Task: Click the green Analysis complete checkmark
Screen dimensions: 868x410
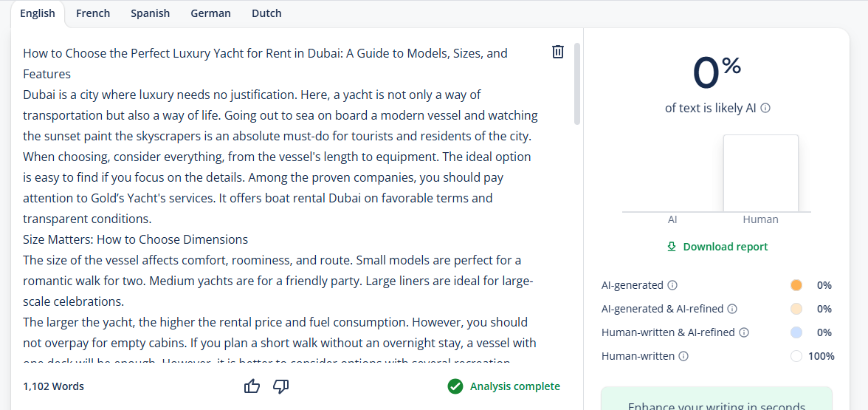Action: [x=455, y=386]
